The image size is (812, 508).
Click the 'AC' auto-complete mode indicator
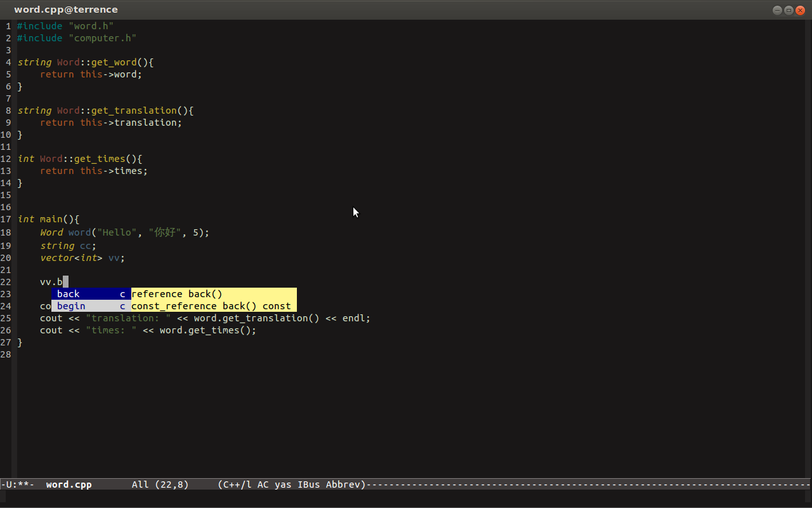263,485
